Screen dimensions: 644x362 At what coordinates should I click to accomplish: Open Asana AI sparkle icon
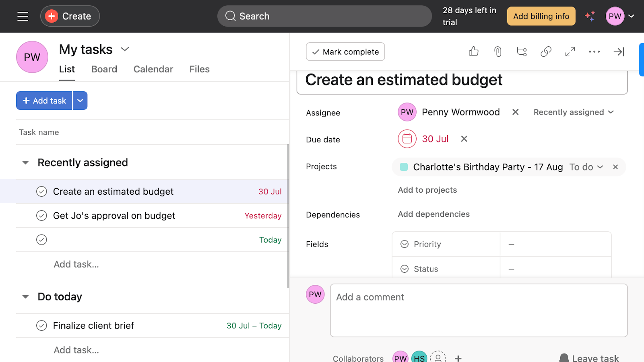(590, 16)
